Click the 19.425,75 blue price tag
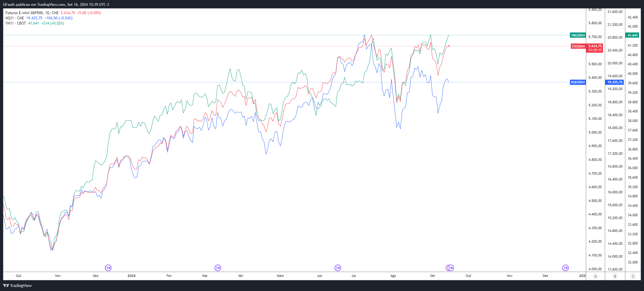The width and height of the screenshot is (644, 291). tap(615, 82)
